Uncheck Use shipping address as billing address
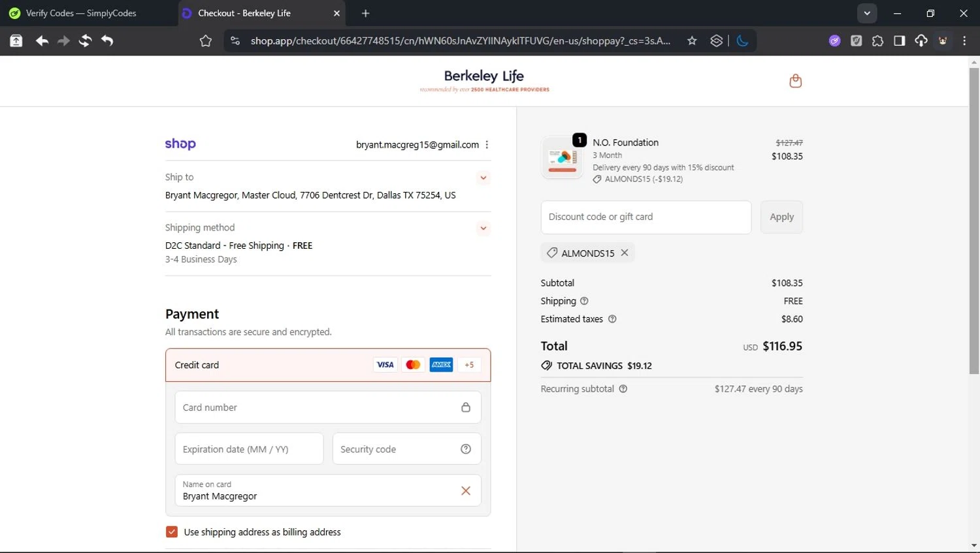Image resolution: width=980 pixels, height=553 pixels. pyautogui.click(x=172, y=532)
